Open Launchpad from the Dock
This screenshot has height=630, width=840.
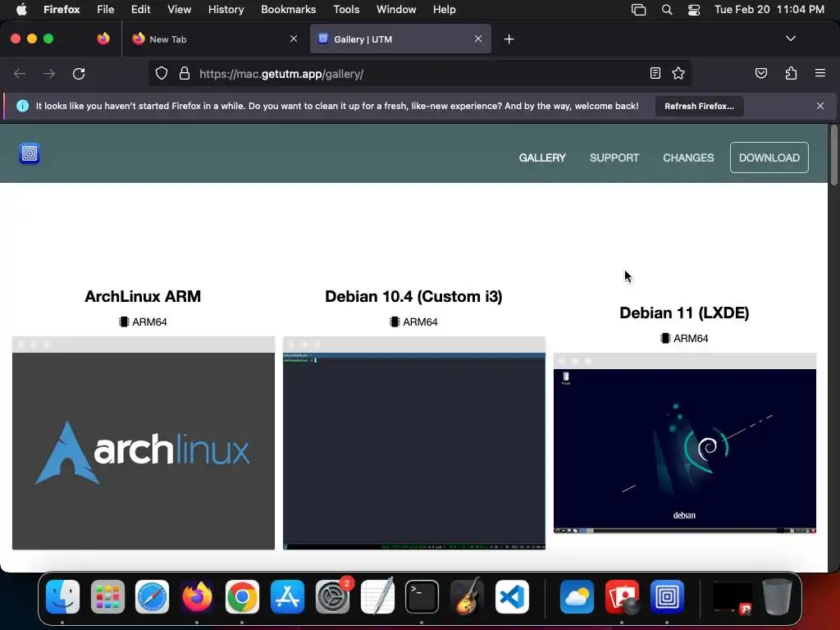tap(107, 596)
